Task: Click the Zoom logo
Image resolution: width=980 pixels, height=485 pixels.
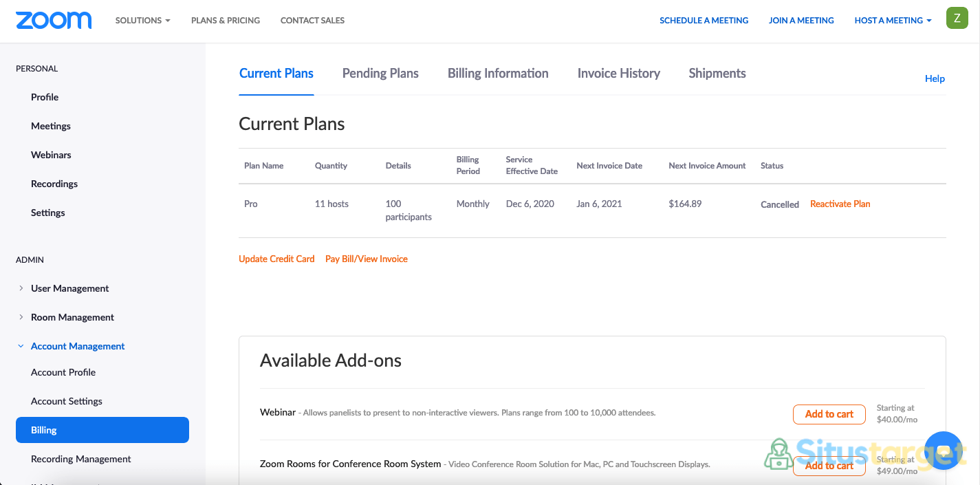Action: [54, 20]
